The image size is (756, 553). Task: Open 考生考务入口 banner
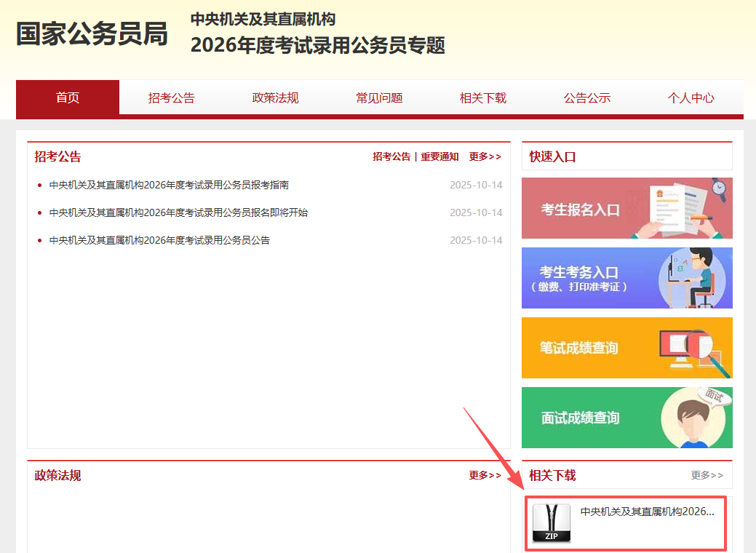click(626, 278)
